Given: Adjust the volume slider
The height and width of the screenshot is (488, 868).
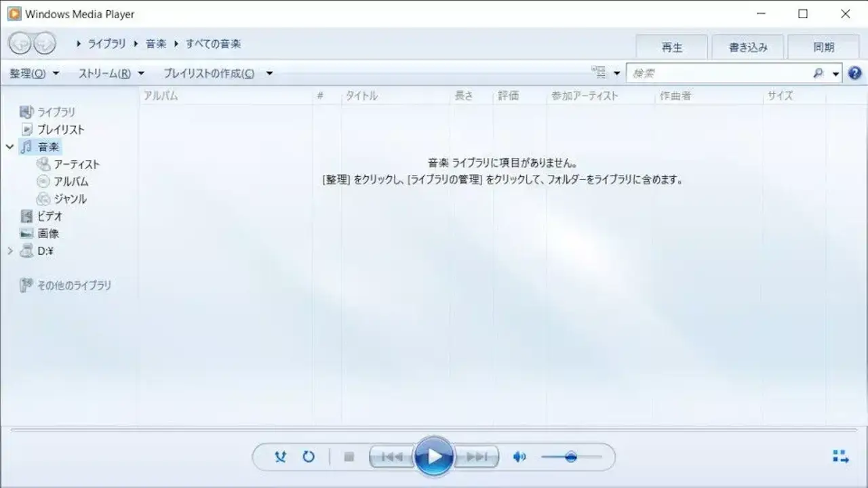Looking at the screenshot, I should click(571, 457).
